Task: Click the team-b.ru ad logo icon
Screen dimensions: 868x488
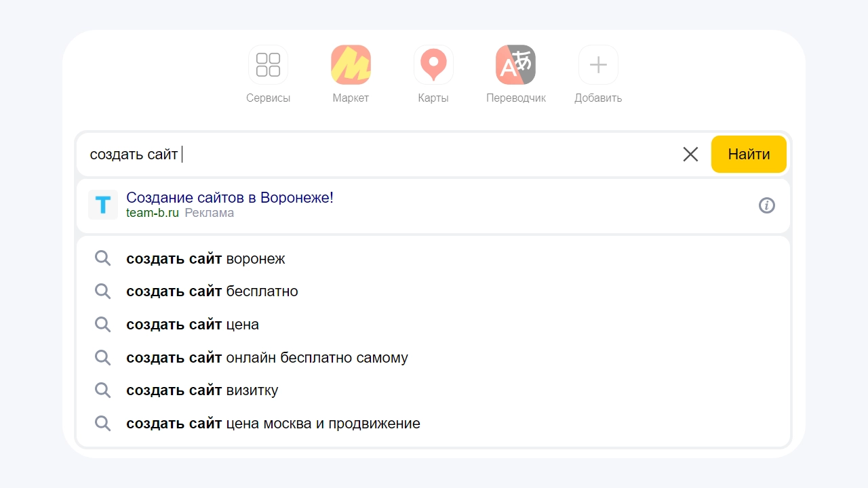Action: (x=103, y=205)
